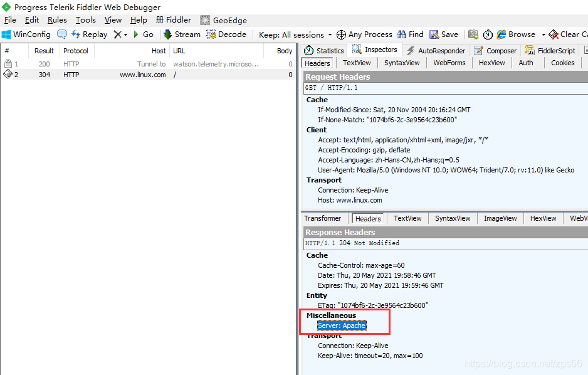
Task: Click the If-None-Match request header
Action: coord(387,120)
